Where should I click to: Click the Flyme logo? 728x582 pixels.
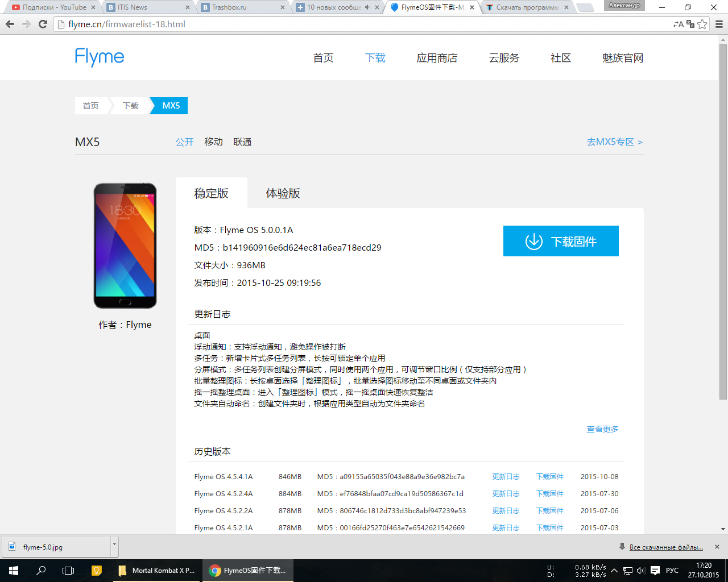click(100, 57)
